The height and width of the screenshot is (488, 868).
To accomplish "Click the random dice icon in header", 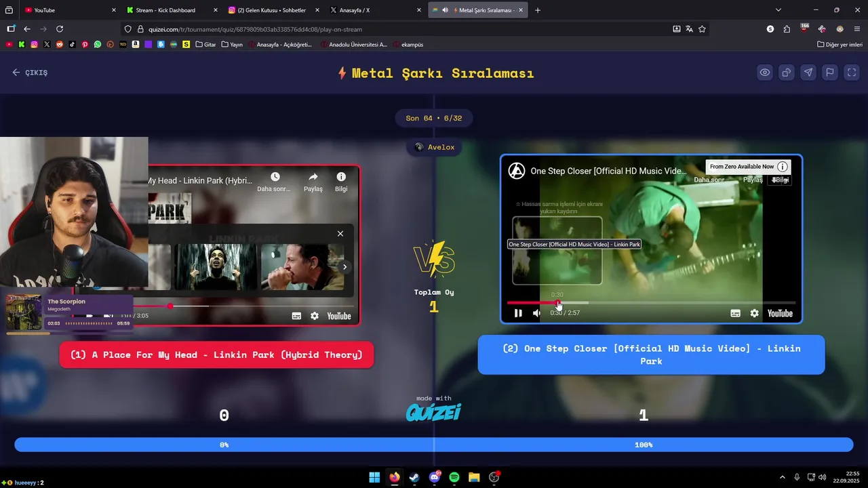I will [787, 73].
